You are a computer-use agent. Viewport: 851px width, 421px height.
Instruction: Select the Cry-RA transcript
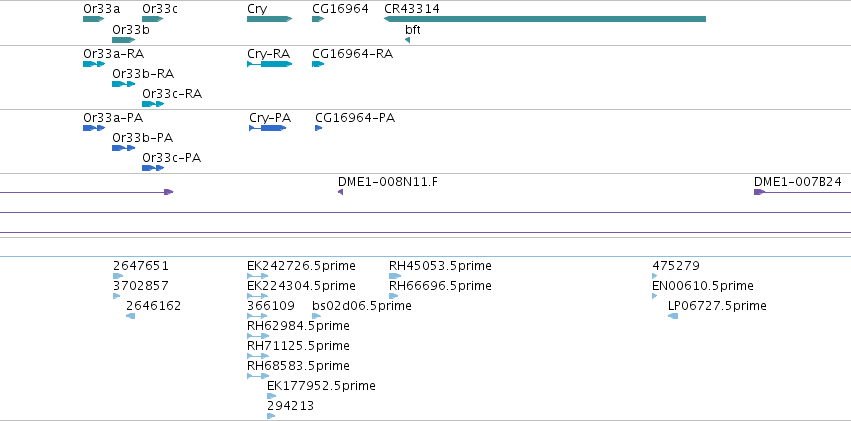coord(270,64)
